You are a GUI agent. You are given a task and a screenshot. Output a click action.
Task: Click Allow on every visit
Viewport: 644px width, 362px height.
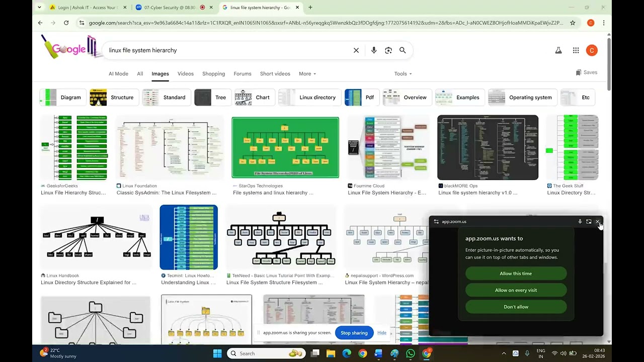click(x=516, y=290)
